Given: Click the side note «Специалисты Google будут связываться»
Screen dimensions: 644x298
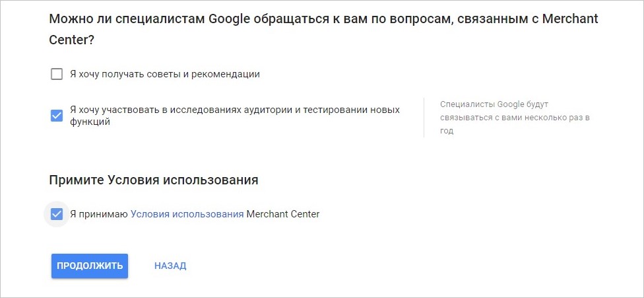Looking at the screenshot, I should coord(495,104).
